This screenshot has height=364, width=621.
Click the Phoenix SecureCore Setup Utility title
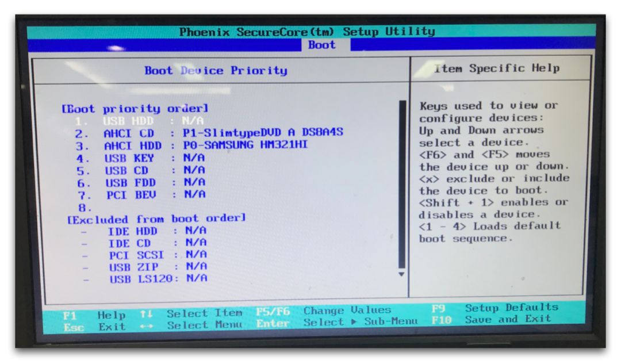[x=307, y=31]
